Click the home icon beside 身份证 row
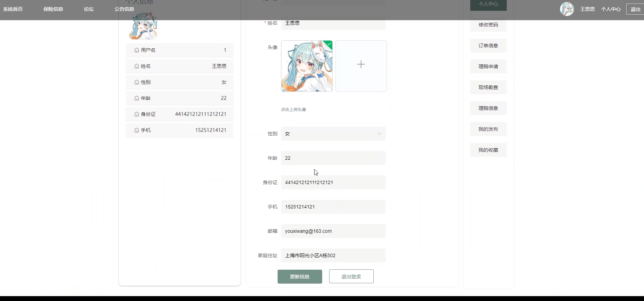The height and width of the screenshot is (301, 644). click(137, 114)
